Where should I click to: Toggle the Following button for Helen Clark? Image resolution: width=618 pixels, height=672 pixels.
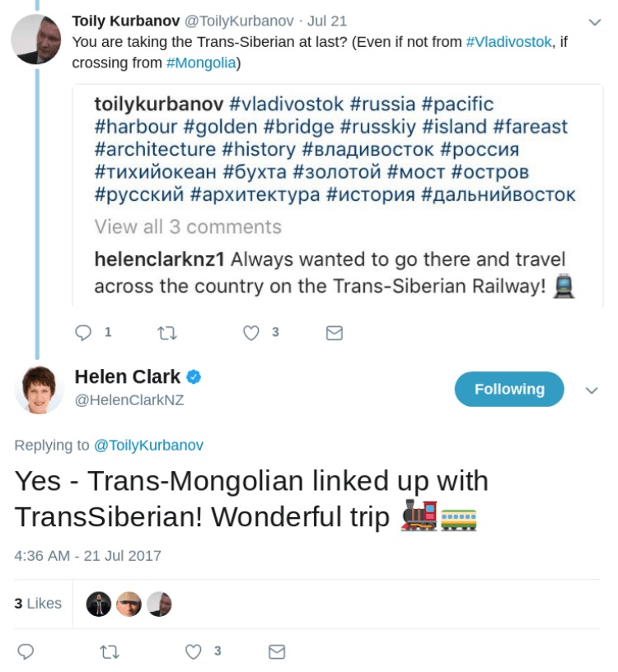[x=508, y=390]
